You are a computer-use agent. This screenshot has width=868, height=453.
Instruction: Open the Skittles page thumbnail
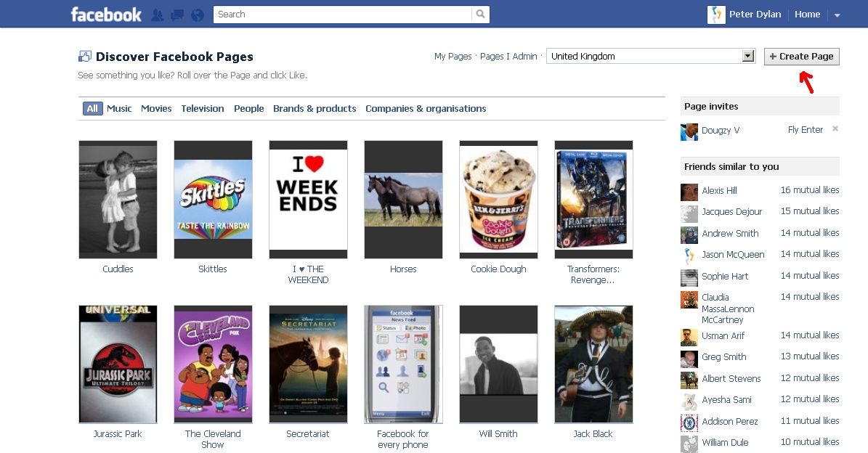pos(213,200)
